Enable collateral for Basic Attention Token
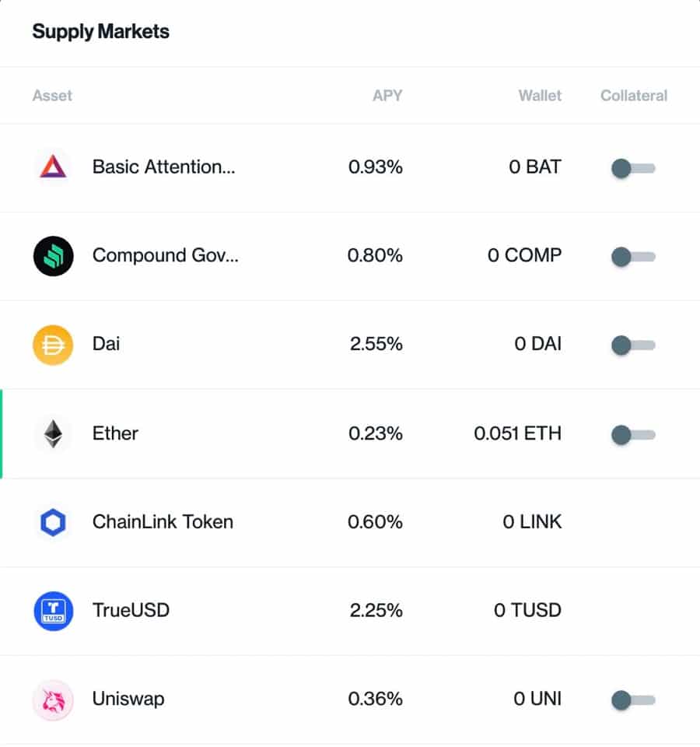Image resolution: width=700 pixels, height=747 pixels. pyautogui.click(x=633, y=168)
